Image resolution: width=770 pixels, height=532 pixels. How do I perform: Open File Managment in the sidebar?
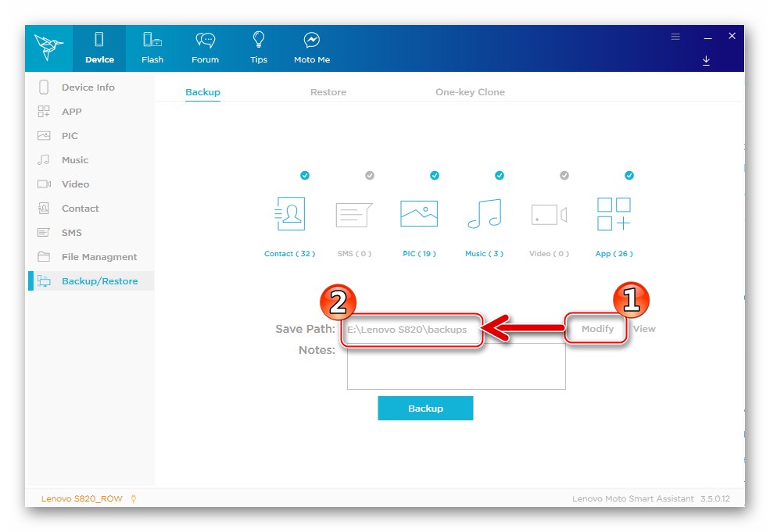(x=91, y=257)
